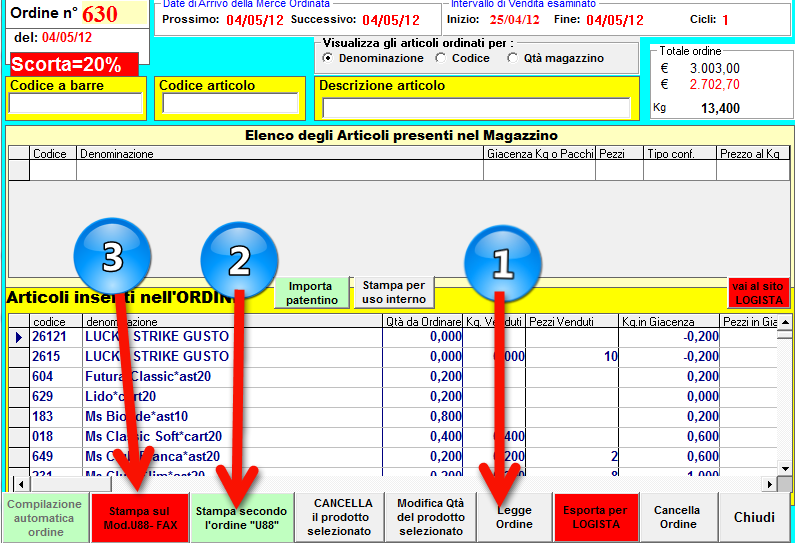Click Stampa per uso interno button
The width and height of the screenshot is (795, 543).
394,292
